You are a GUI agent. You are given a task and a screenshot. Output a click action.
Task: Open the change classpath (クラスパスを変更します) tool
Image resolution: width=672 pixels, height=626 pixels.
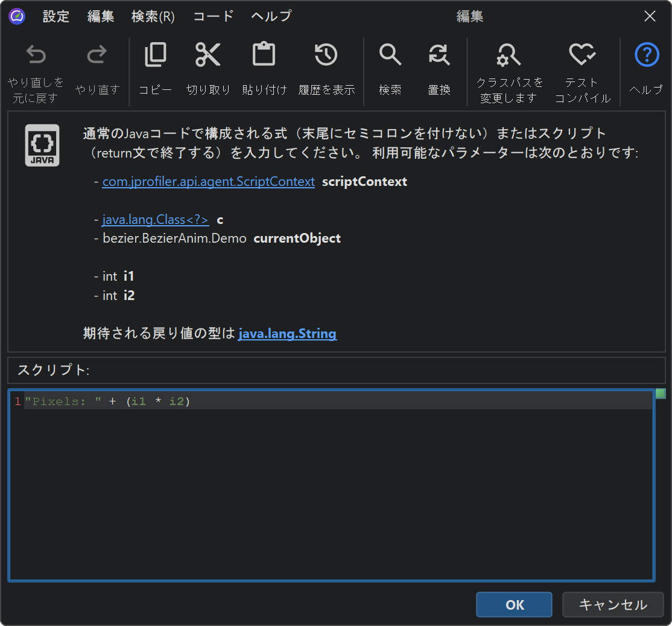[509, 56]
